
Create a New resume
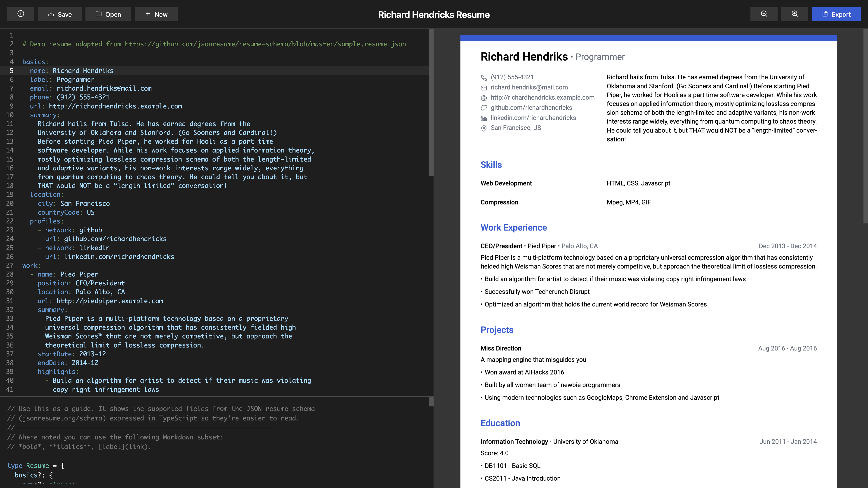(156, 14)
